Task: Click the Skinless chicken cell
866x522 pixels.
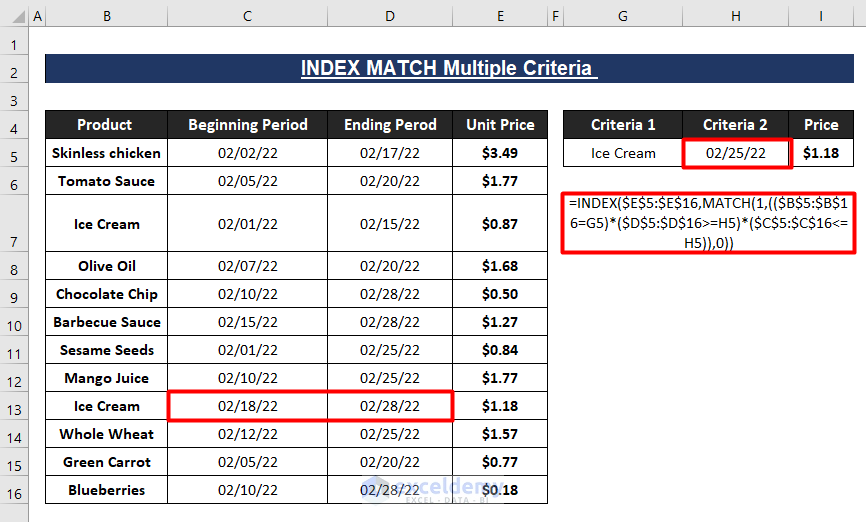Action: 105,153
